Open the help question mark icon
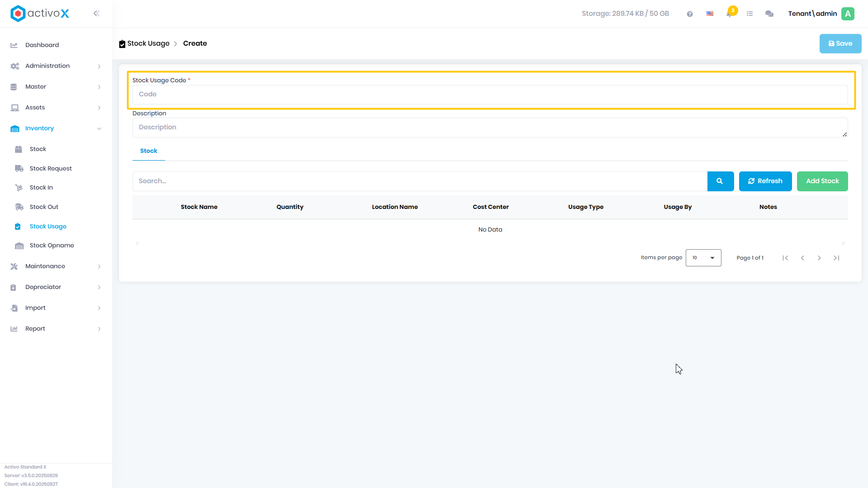Screen dimensions: 868x488 [x=690, y=14]
